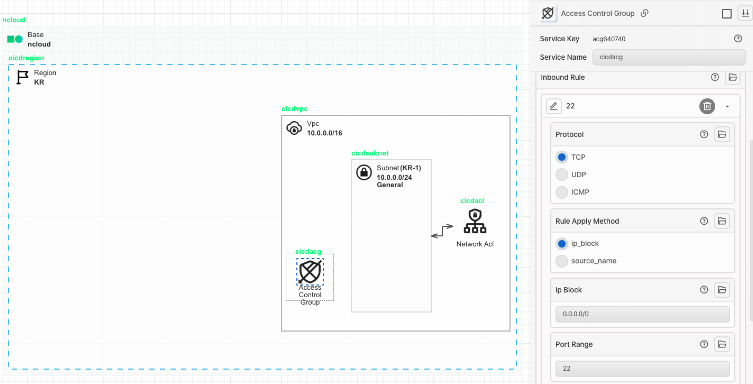Click the folder icon next to Inbound Rule
Screen dimensions: 753x384
[x=732, y=77]
